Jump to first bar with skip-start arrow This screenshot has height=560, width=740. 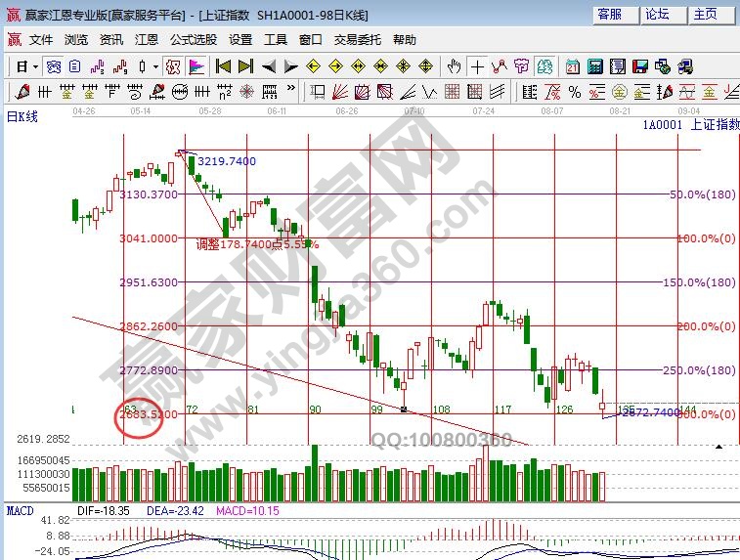pyautogui.click(x=223, y=66)
